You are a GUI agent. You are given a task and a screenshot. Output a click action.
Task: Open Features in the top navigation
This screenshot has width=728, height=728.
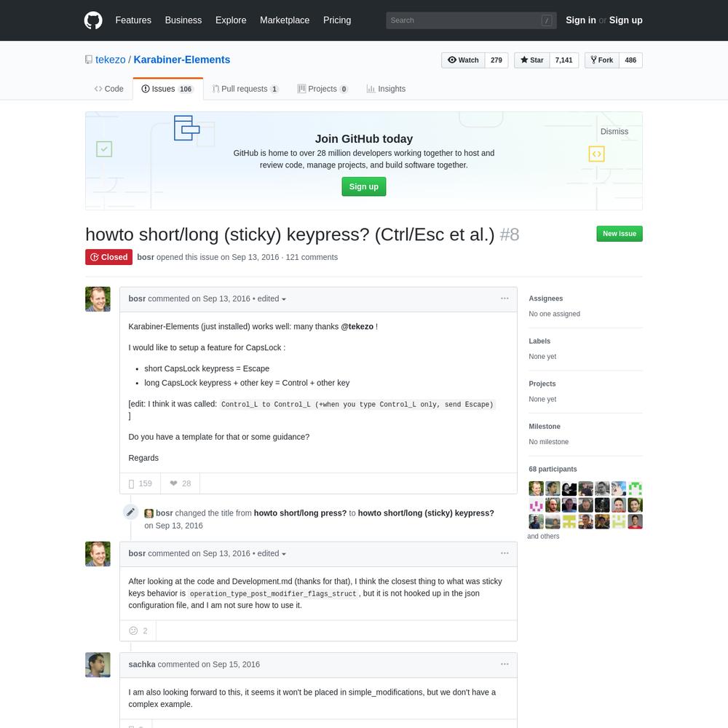[x=133, y=20]
